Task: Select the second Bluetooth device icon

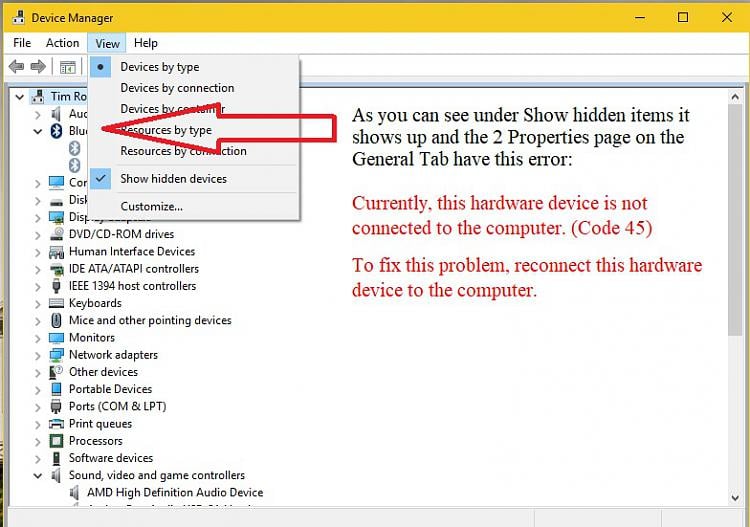Action: tap(75, 165)
